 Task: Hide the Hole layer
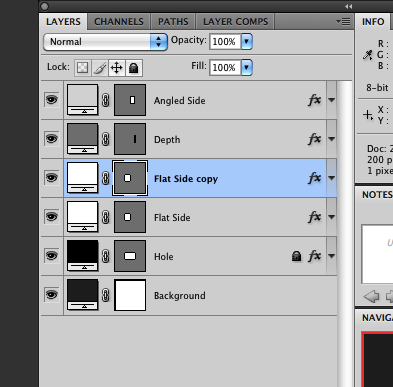coord(52,256)
